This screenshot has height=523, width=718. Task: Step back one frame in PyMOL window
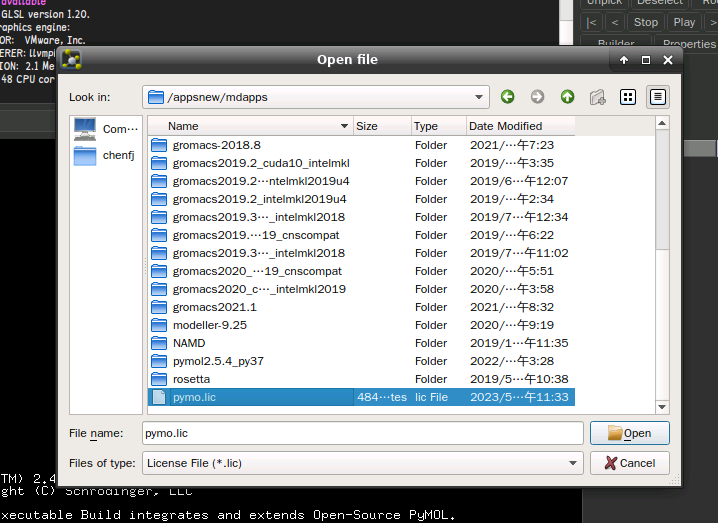coord(615,22)
